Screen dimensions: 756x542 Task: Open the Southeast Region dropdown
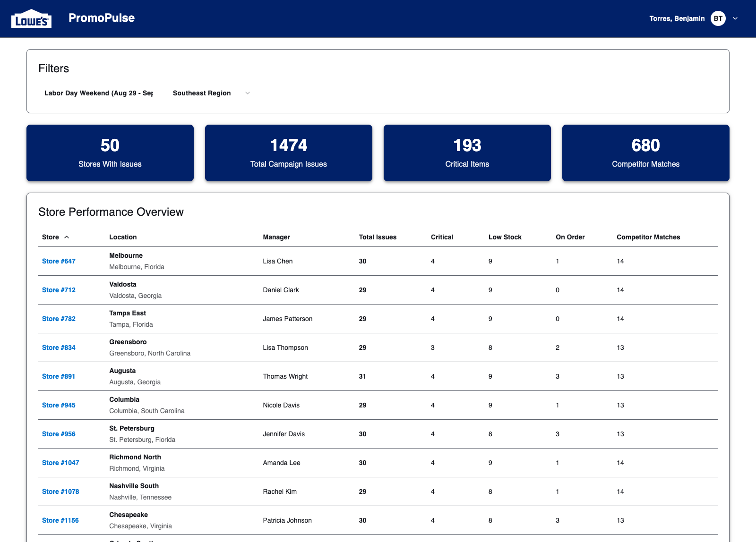pos(210,93)
